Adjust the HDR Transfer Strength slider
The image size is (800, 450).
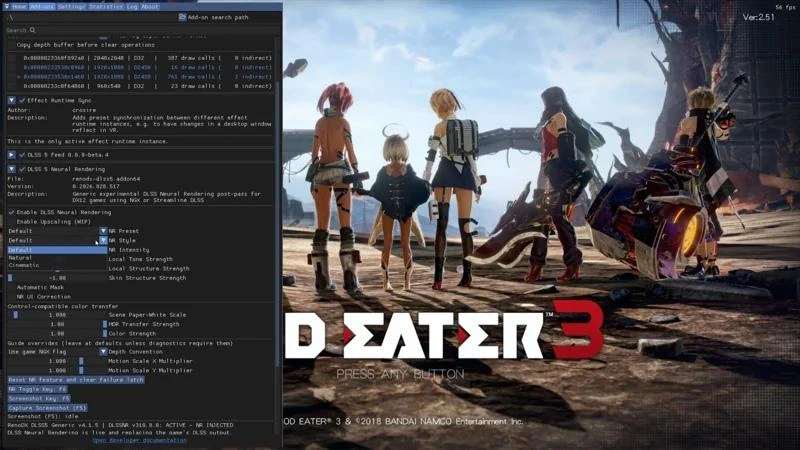tap(57, 324)
